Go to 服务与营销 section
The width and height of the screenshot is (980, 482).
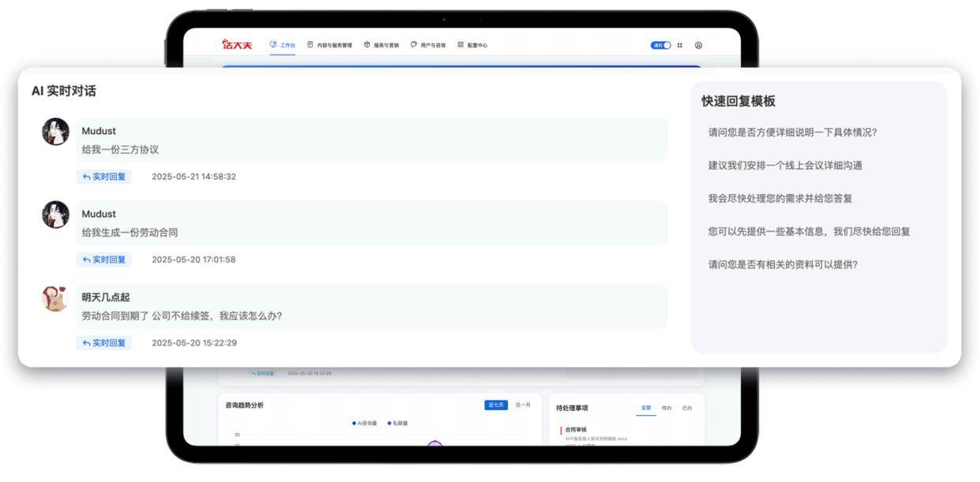click(x=381, y=45)
